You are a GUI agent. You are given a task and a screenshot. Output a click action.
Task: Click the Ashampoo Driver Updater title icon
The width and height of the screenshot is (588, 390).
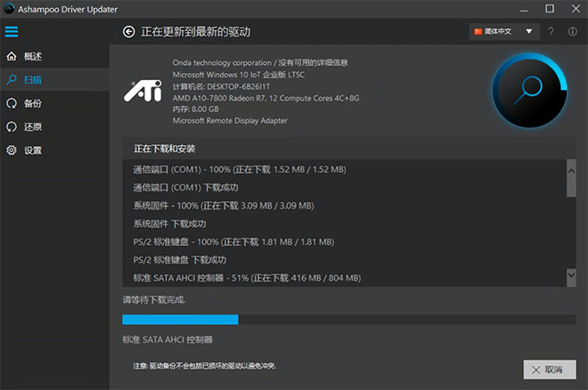(x=9, y=9)
